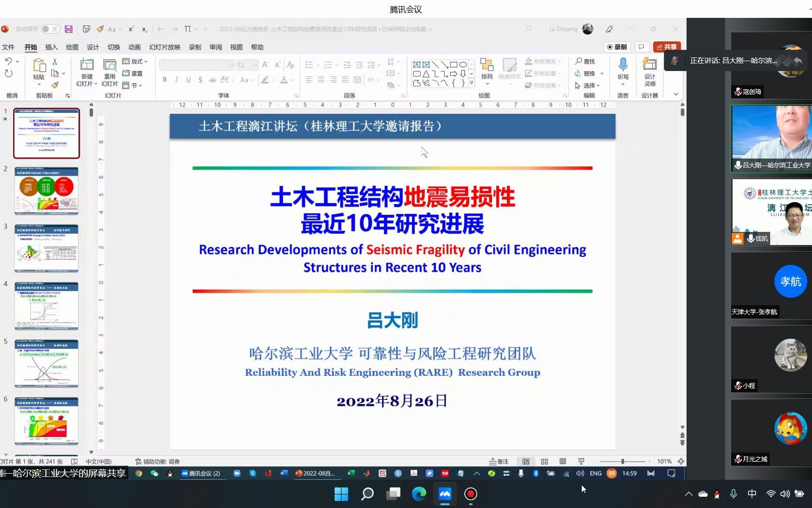Expand the Section dropdown (节)
The width and height of the screenshot is (812, 508).
(x=132, y=85)
